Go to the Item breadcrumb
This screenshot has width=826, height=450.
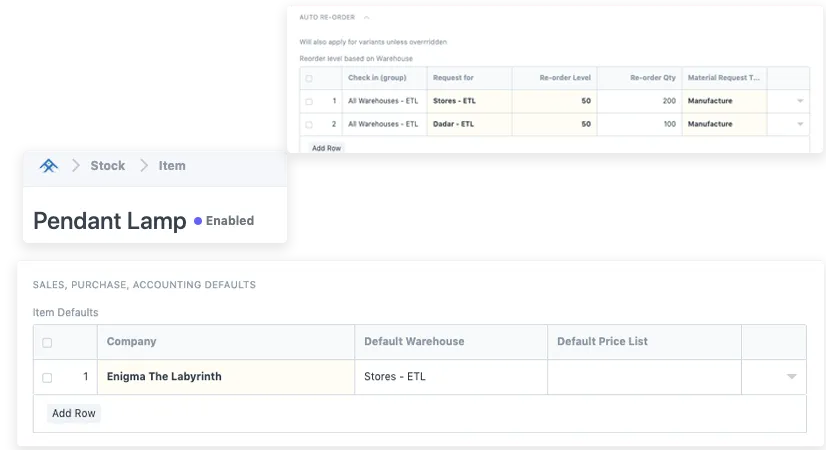(x=172, y=166)
